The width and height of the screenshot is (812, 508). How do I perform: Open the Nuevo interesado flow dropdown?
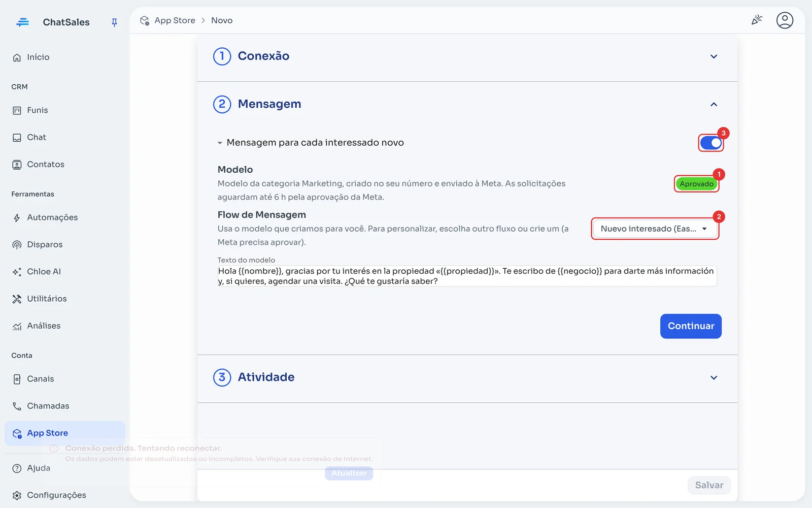pos(655,229)
